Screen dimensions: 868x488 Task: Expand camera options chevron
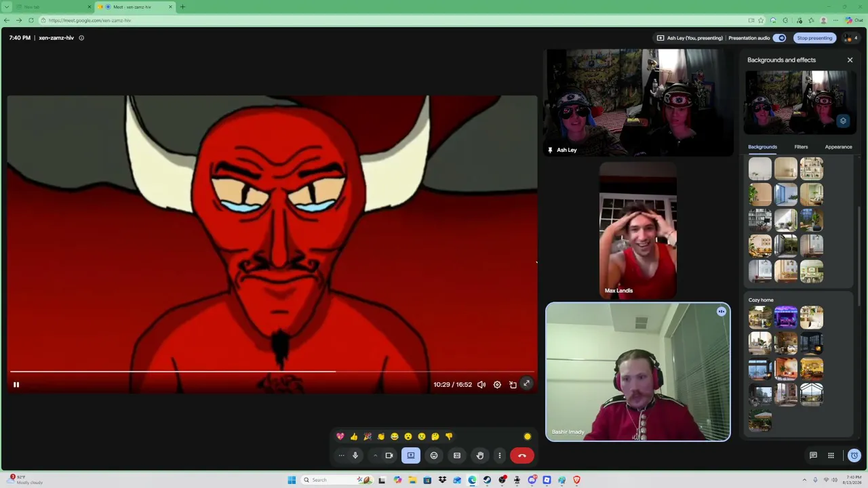pos(375,455)
